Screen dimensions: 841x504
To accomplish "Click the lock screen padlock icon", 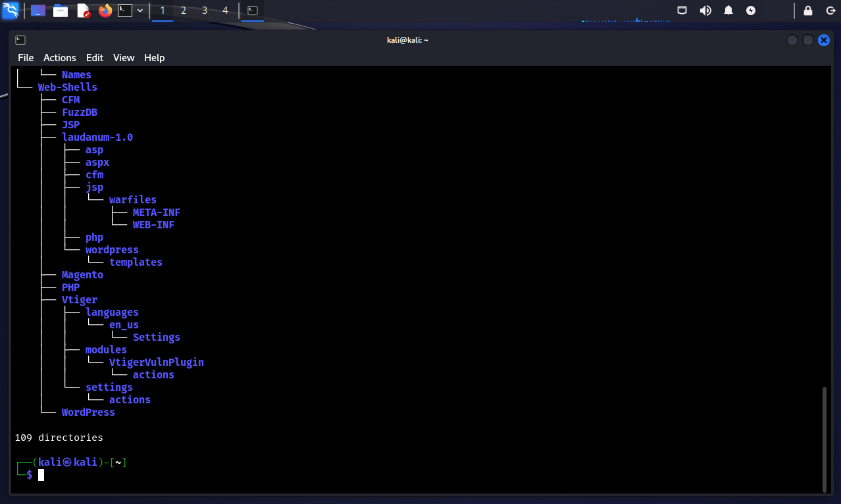I will (x=807, y=11).
